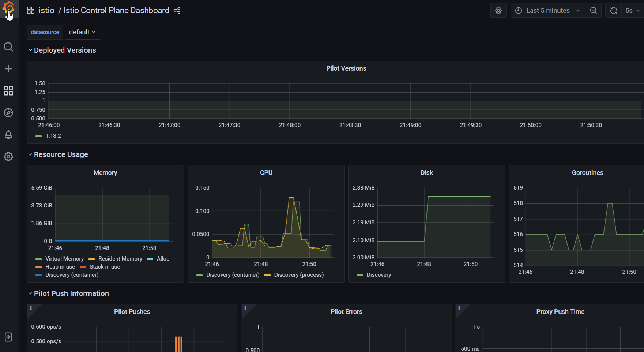Open the Configuration gear in sidebar

tap(8, 157)
